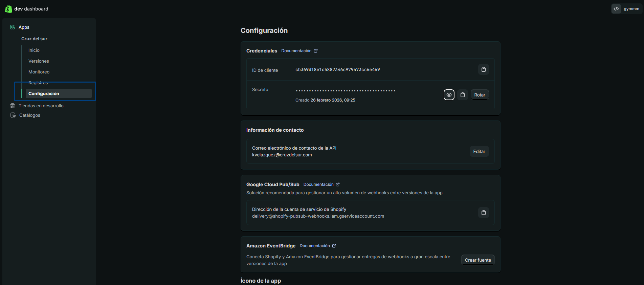Click delivery@shopify-pubsub-webhooks service account text
The width and height of the screenshot is (644, 285).
[318, 216]
